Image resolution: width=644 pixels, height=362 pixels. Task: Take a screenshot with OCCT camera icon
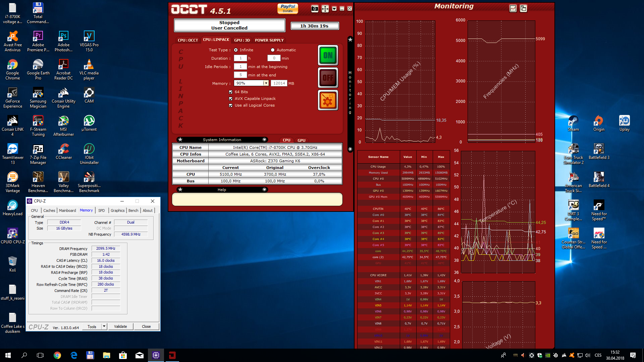point(315,9)
